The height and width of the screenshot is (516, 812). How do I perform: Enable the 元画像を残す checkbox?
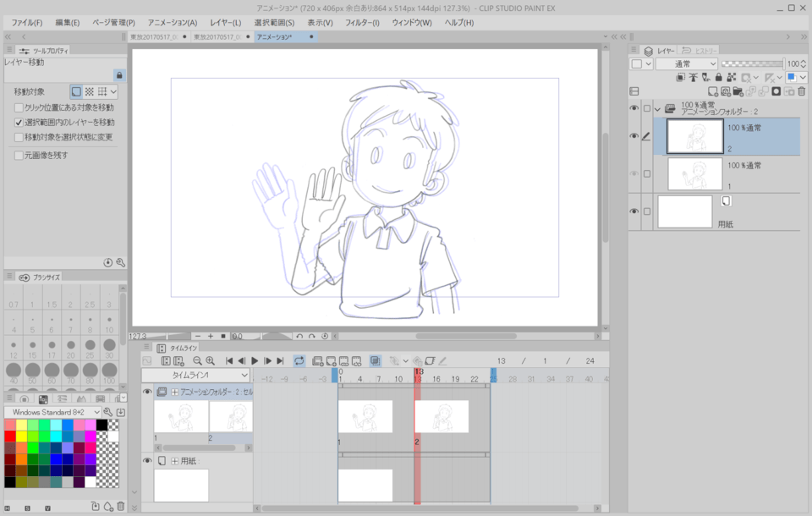[x=19, y=156]
